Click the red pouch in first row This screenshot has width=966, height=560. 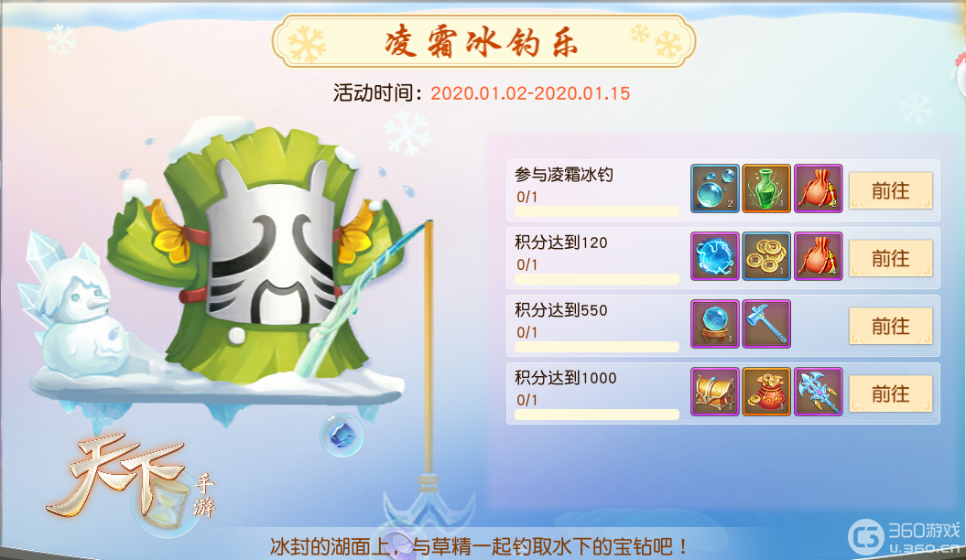819,188
